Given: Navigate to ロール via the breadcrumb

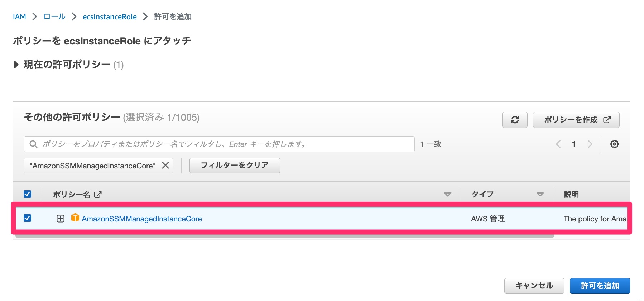Looking at the screenshot, I should (54, 16).
